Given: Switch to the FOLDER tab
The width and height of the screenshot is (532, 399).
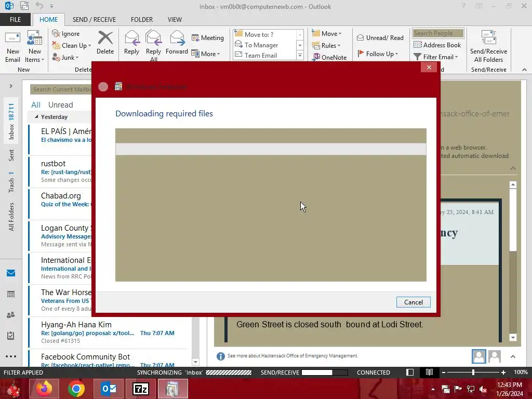Looking at the screenshot, I should [x=142, y=20].
